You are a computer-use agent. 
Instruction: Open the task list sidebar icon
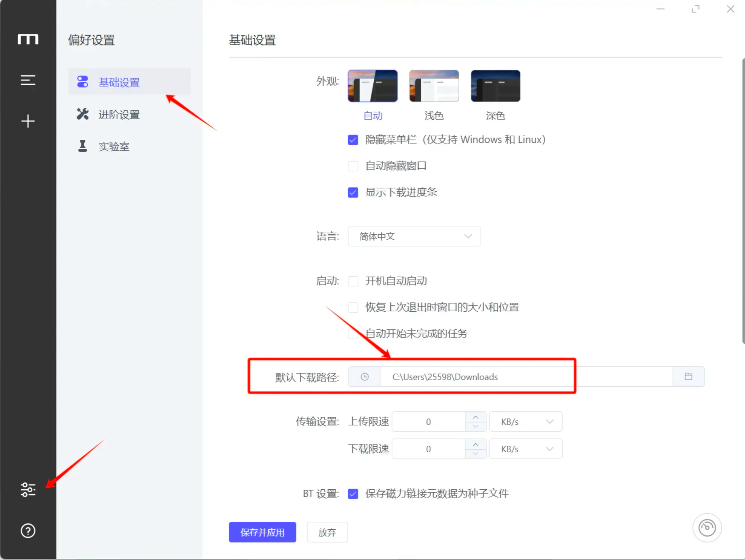pos(28,80)
